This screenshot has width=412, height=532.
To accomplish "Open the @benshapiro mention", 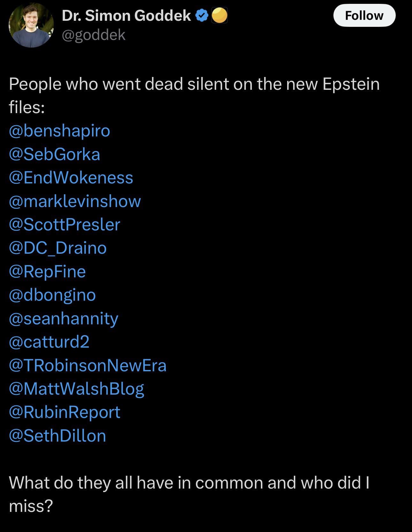I will tap(60, 131).
